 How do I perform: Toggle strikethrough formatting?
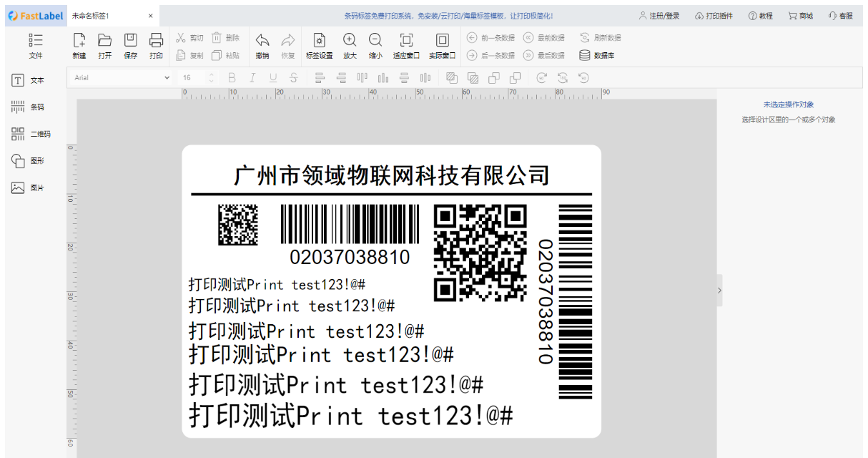click(293, 77)
